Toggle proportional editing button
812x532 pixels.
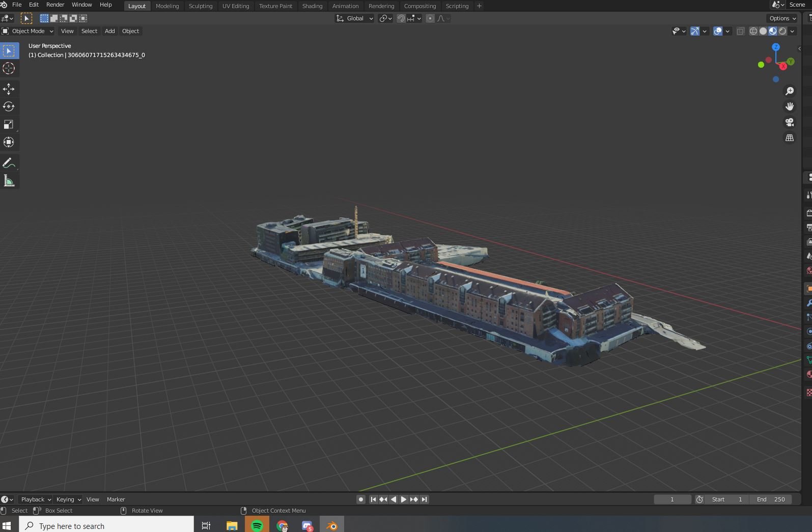coord(430,18)
